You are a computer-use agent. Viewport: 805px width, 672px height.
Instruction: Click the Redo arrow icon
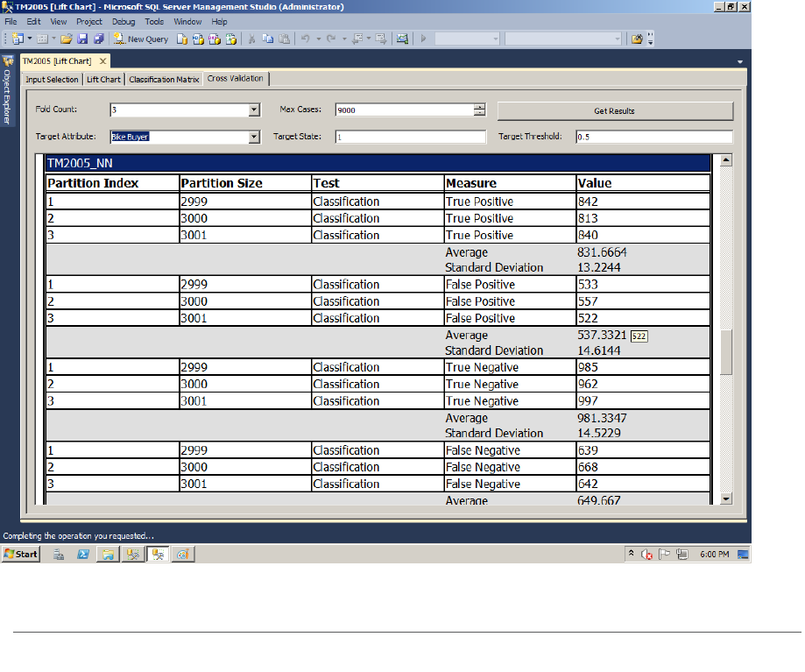331,39
